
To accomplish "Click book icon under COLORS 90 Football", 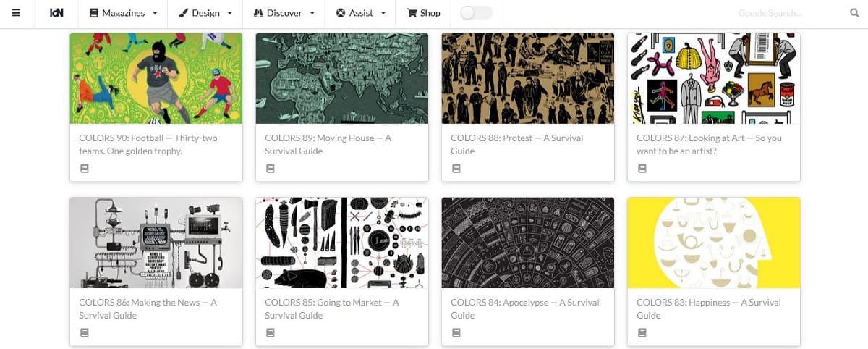I will (x=85, y=169).
